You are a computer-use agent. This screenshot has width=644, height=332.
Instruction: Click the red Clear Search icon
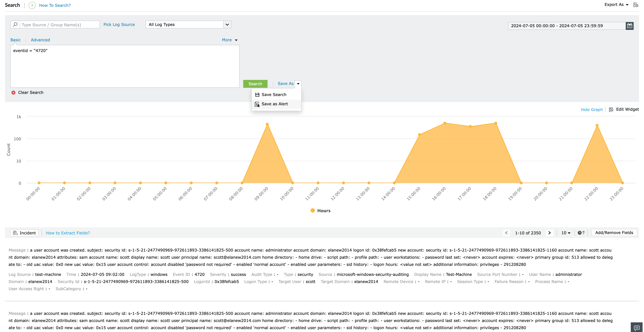pyautogui.click(x=13, y=93)
